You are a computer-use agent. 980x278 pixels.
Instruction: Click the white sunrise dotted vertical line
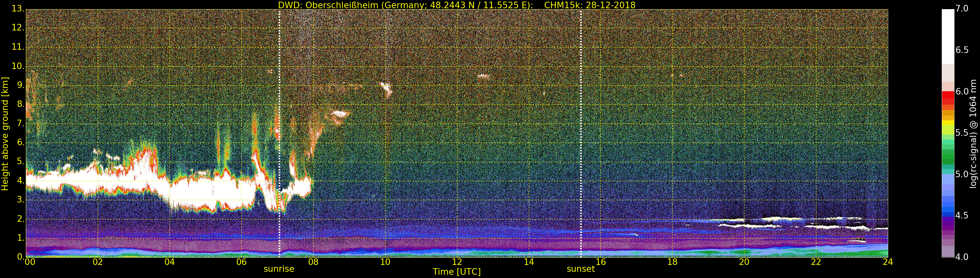tap(279, 133)
